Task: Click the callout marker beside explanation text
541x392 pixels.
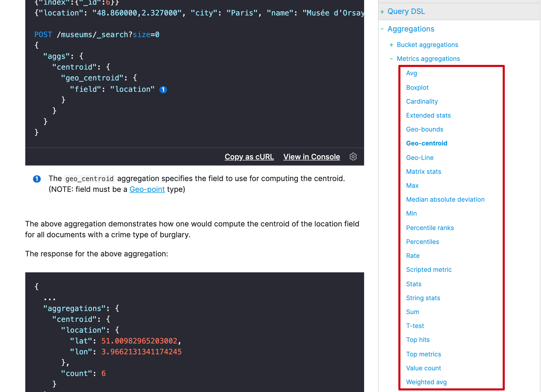Action: [37, 179]
